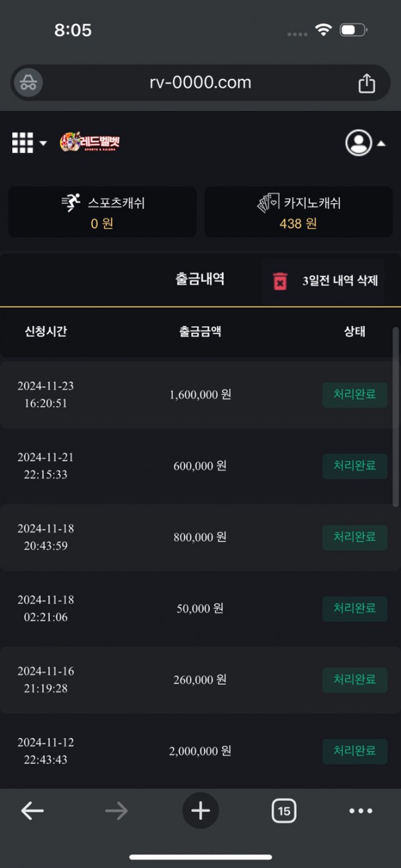Show the 15 open tabs

[x=284, y=811]
